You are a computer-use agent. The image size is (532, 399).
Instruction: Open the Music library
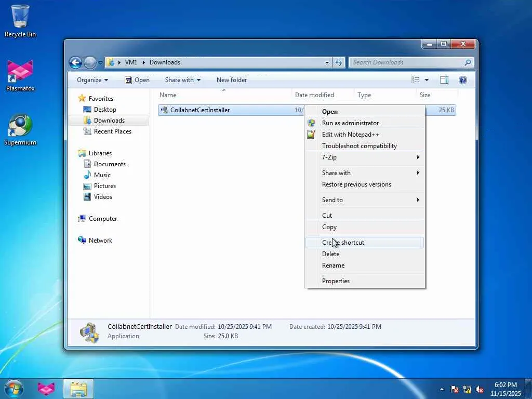click(x=97, y=175)
